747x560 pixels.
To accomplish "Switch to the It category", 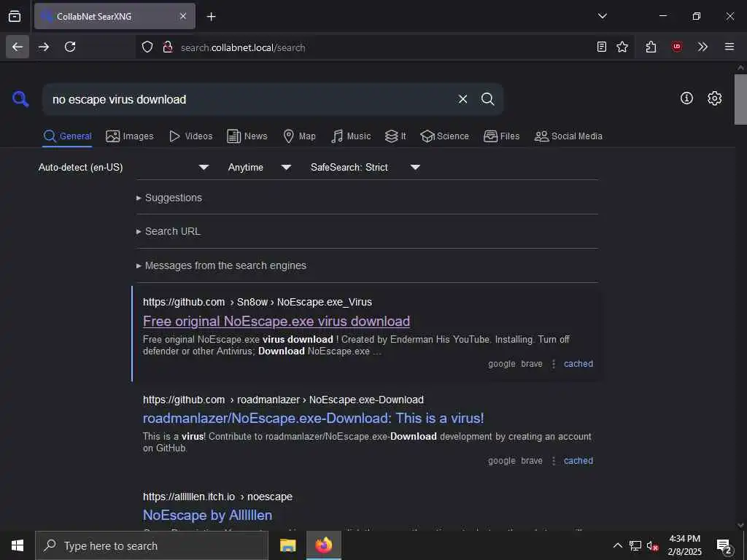I will 395,136.
